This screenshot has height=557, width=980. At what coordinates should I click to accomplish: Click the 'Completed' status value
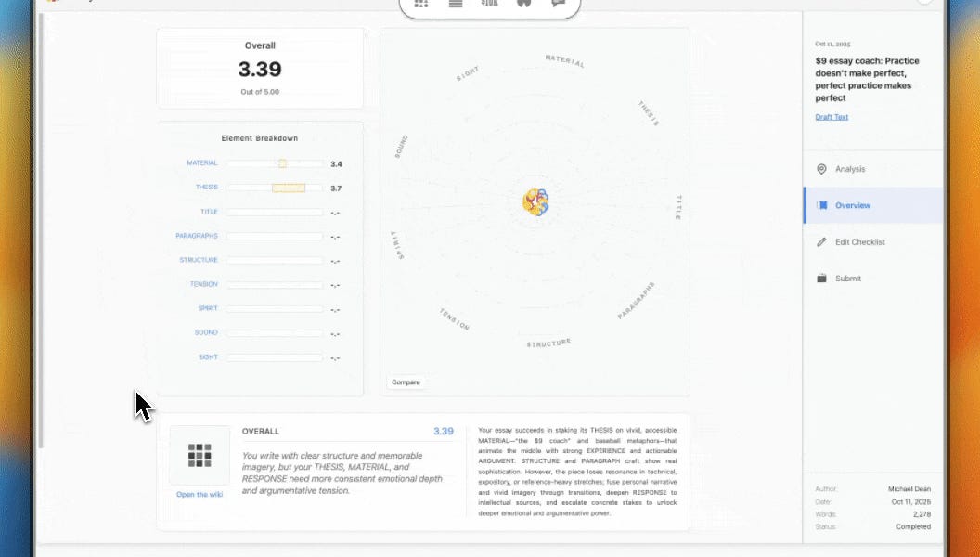pyautogui.click(x=913, y=526)
